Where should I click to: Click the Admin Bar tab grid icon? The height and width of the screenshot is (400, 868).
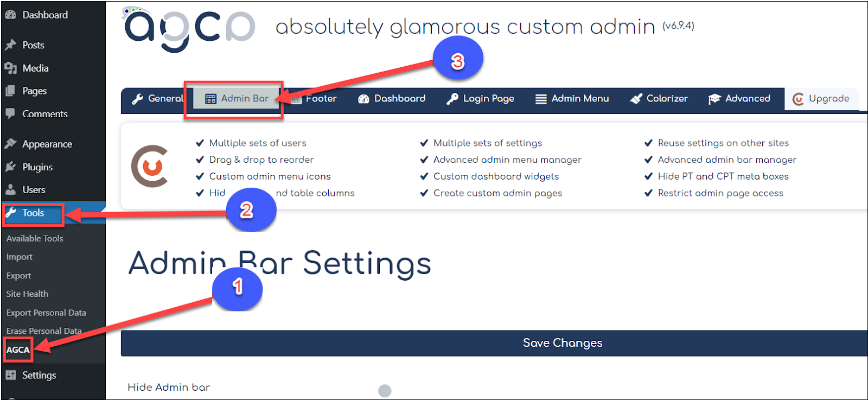click(x=210, y=99)
